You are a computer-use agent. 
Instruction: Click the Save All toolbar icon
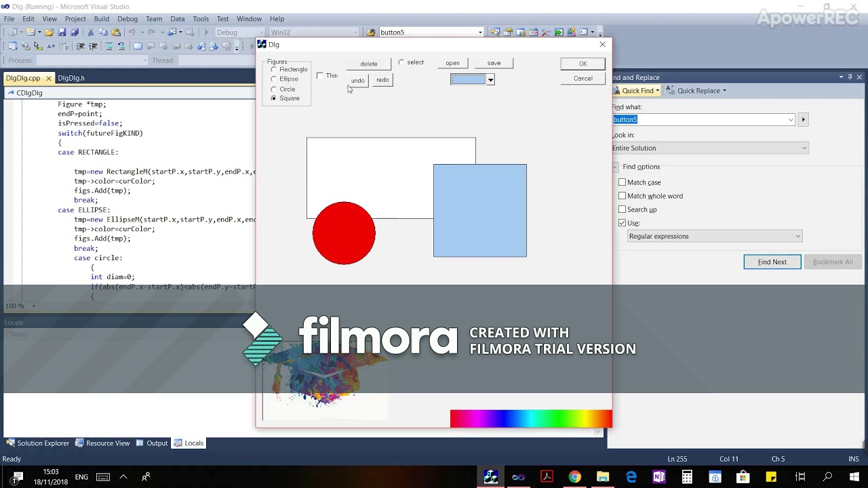tap(75, 32)
